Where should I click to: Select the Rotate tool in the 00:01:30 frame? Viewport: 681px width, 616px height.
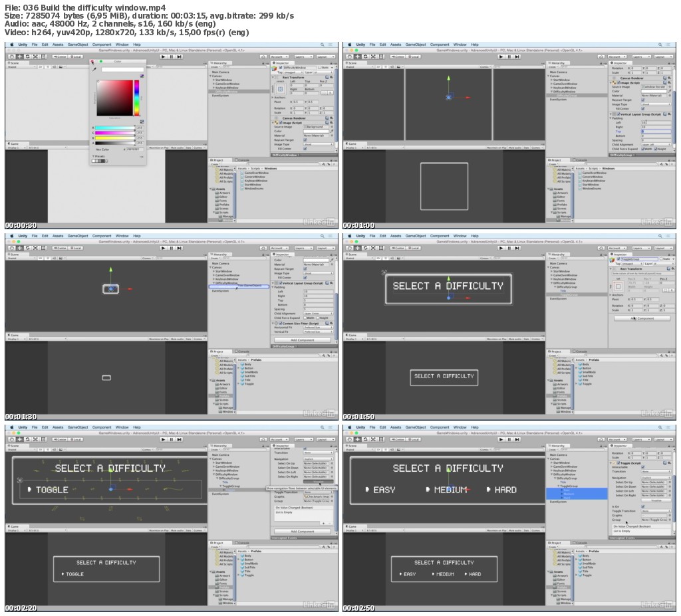(28, 248)
